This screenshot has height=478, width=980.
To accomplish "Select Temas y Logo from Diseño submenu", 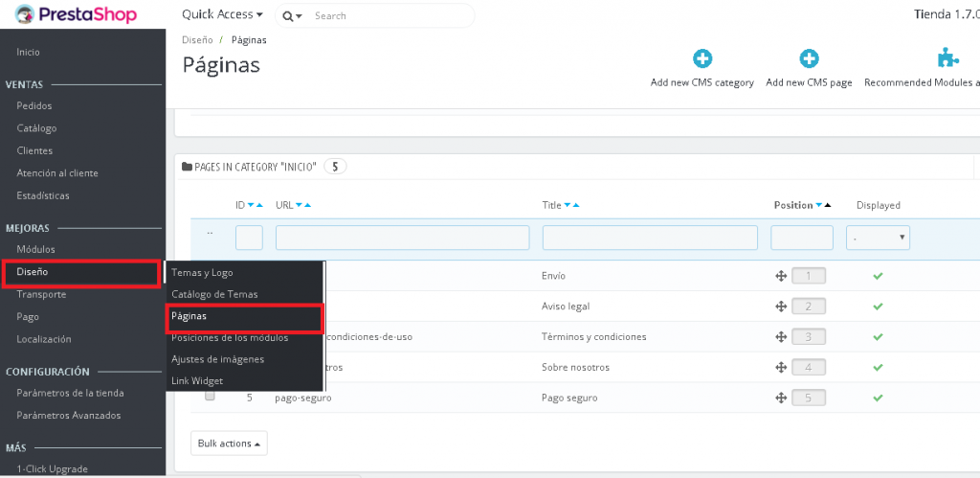I will coord(202,273).
